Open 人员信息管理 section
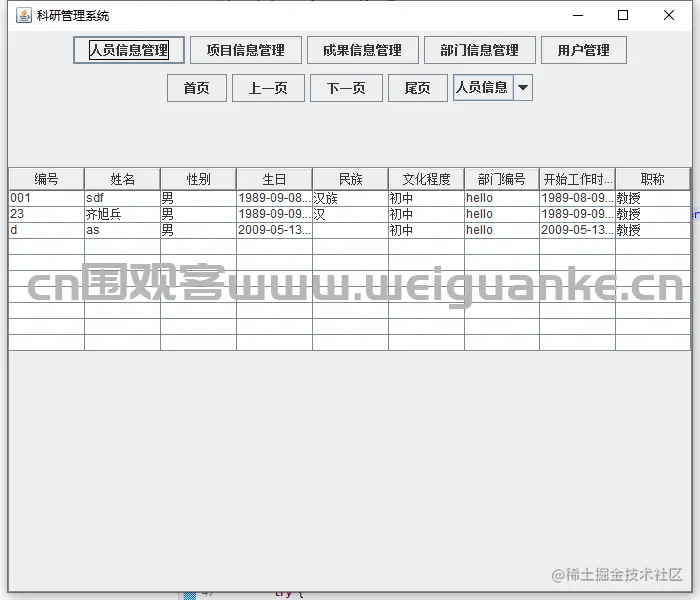The height and width of the screenshot is (600, 700). 129,50
